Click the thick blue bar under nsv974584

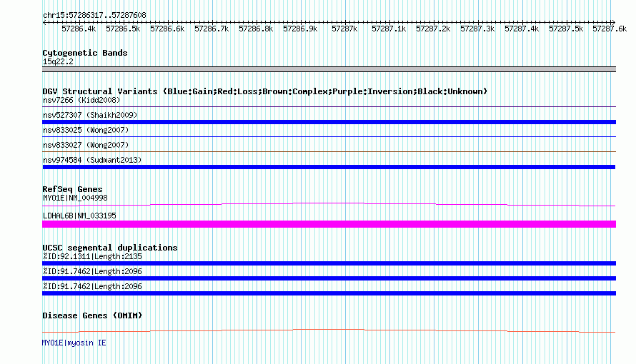tap(329, 167)
